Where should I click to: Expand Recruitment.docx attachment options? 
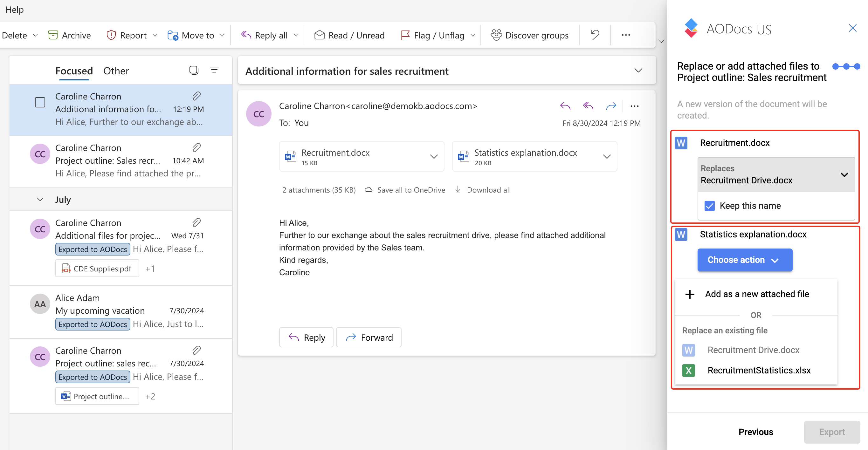coord(434,157)
